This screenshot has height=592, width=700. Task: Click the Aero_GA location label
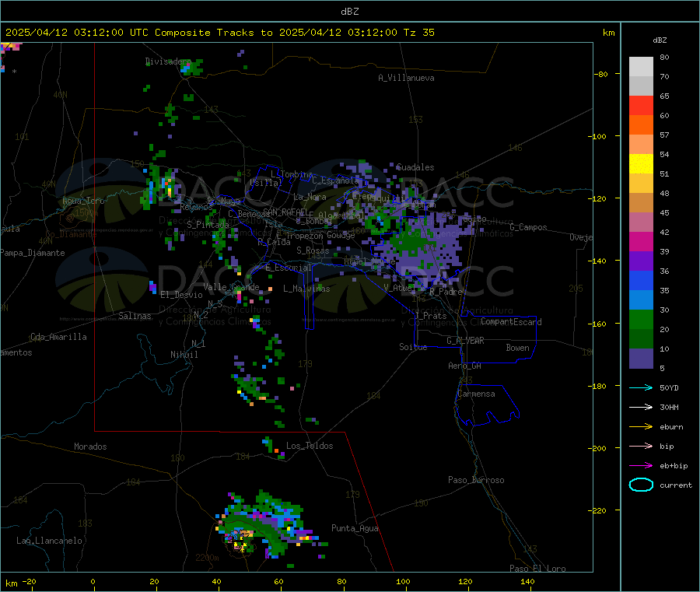tap(464, 366)
